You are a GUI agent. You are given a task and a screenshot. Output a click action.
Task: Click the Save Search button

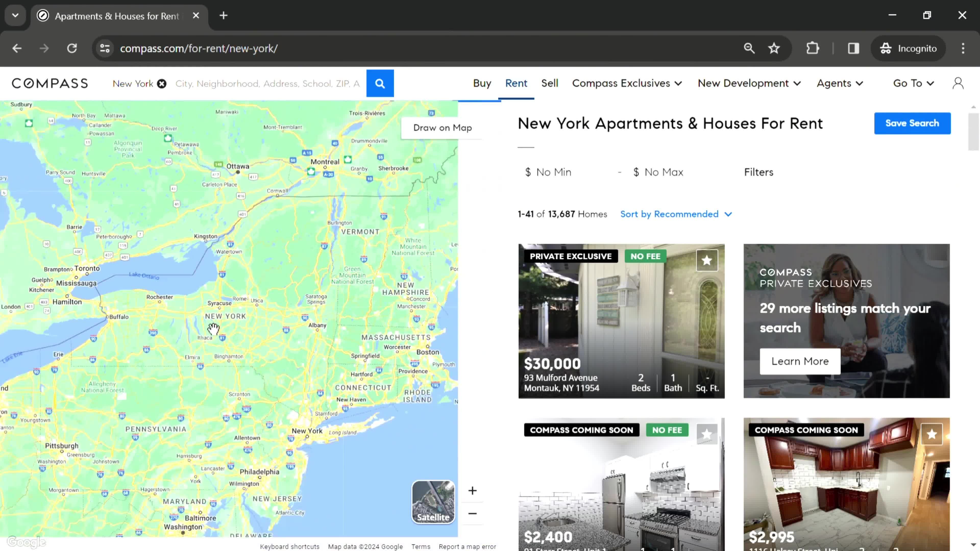click(x=912, y=123)
